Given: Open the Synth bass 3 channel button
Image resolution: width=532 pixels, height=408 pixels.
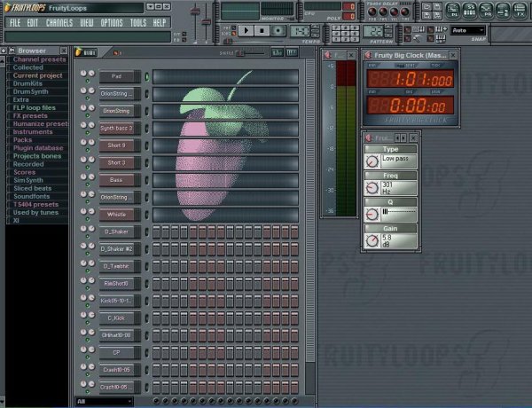Looking at the screenshot, I should coord(117,129).
